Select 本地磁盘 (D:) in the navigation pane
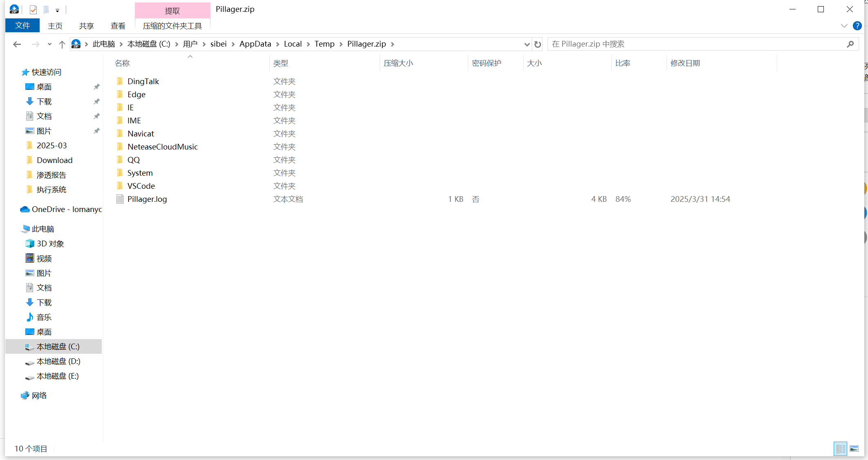The width and height of the screenshot is (868, 460). [58, 361]
